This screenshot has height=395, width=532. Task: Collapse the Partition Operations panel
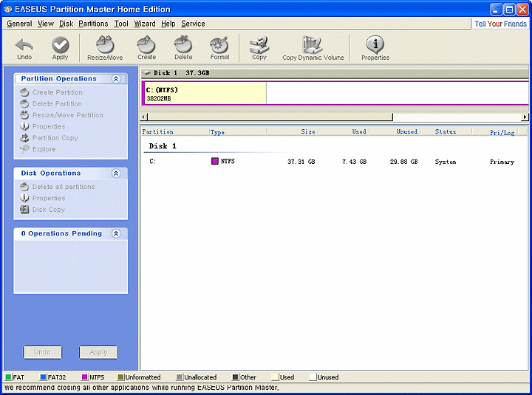(x=116, y=79)
